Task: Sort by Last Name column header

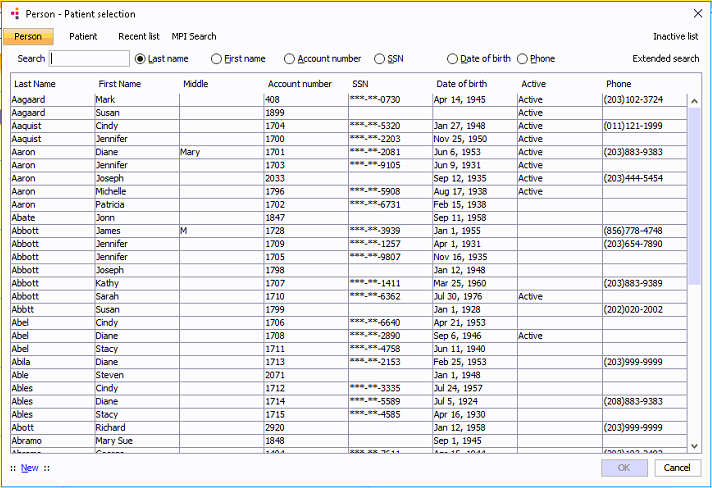Action: pos(35,84)
